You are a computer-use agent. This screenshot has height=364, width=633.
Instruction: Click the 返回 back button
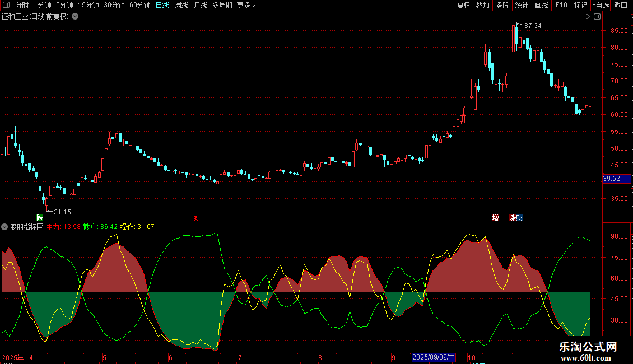point(621,5)
